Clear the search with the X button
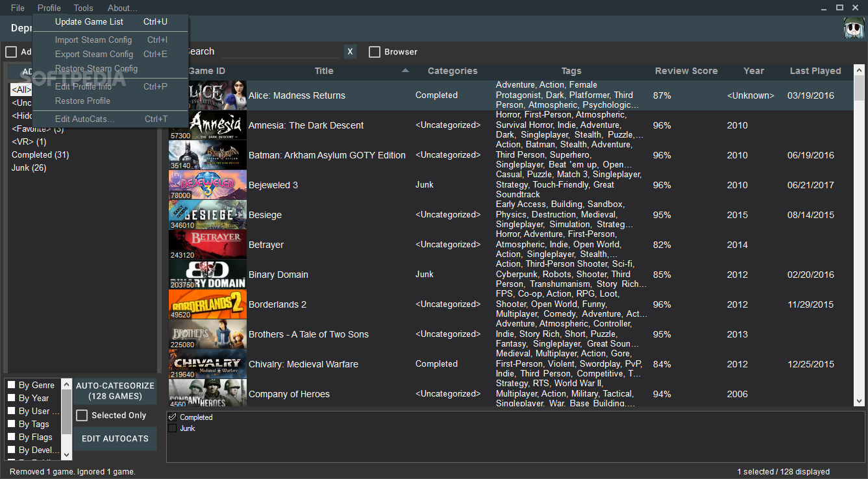The width and height of the screenshot is (868, 479). [x=350, y=51]
